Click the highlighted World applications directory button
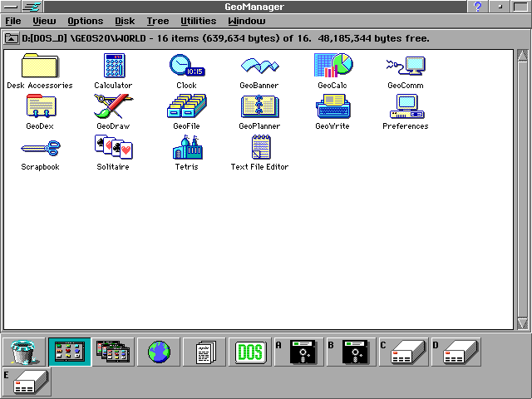532x399 pixels. point(70,352)
